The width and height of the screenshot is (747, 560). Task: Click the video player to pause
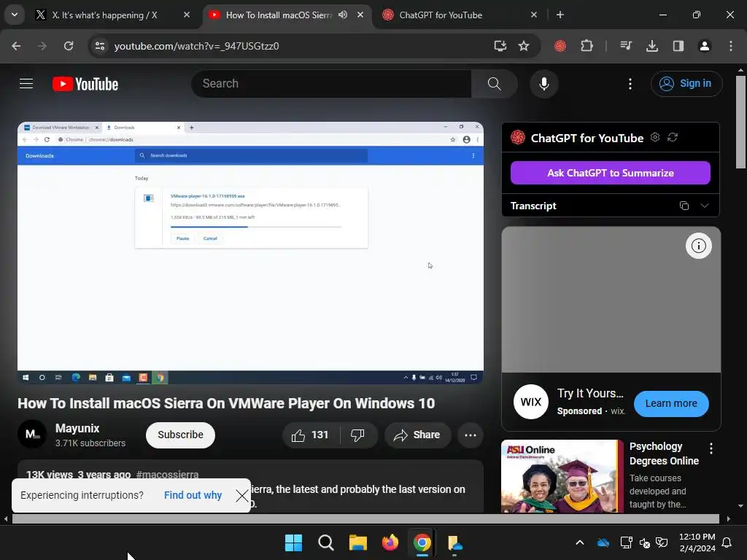coord(251,253)
